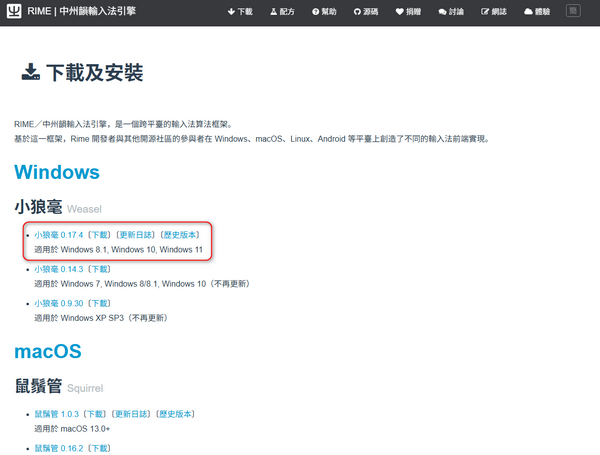The width and height of the screenshot is (600, 455).
Task: Open the 討論 discussion nav item
Action: pos(451,12)
